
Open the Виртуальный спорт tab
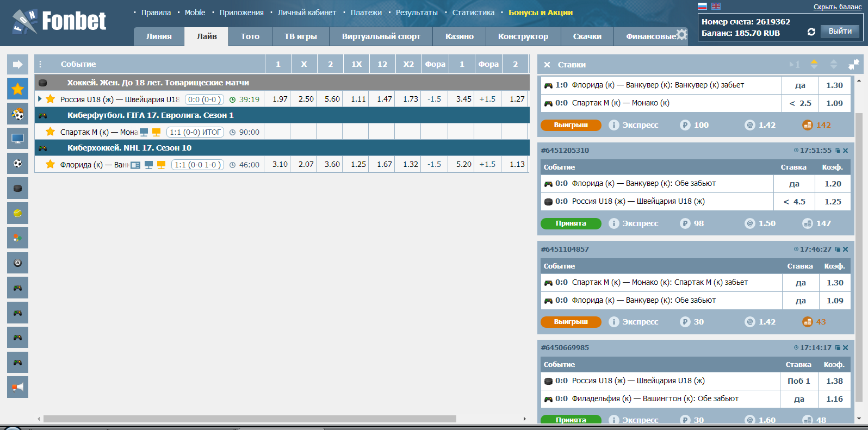pos(381,36)
